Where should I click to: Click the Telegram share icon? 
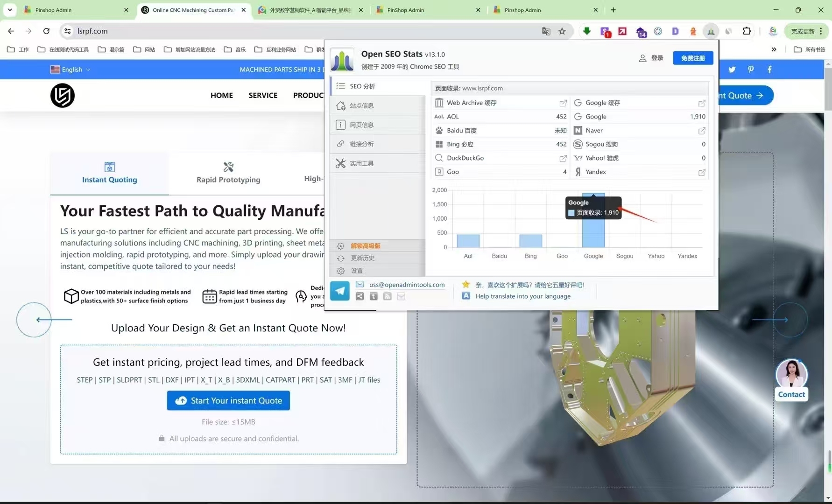(x=339, y=291)
